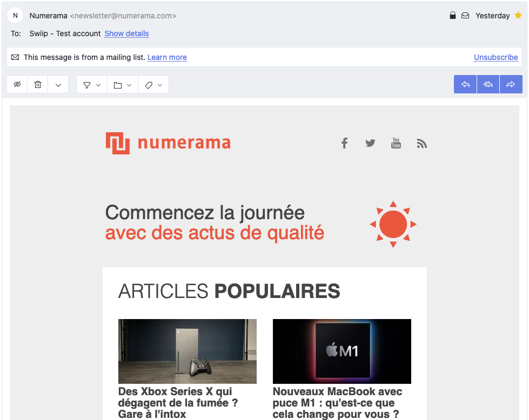Open article 'Nouveaux MacBook avec puce M1'

click(337, 403)
